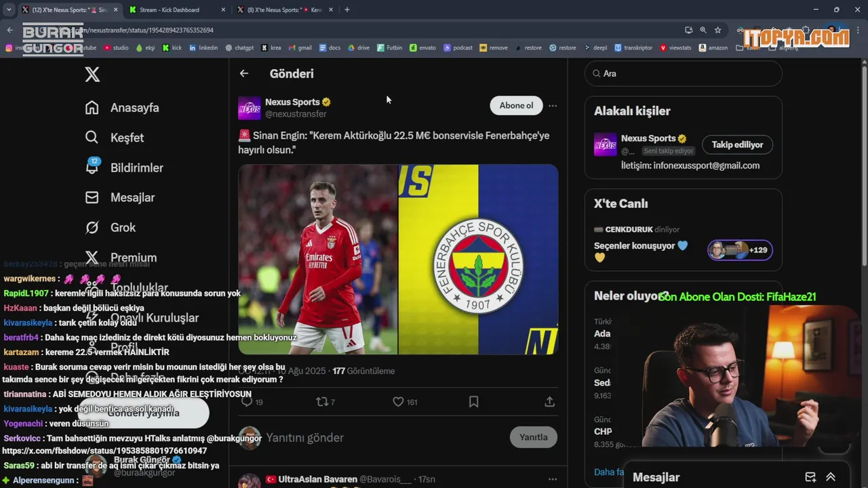This screenshot has width=868, height=488.
Task: Go back with the browser arrow
Action: point(9,30)
